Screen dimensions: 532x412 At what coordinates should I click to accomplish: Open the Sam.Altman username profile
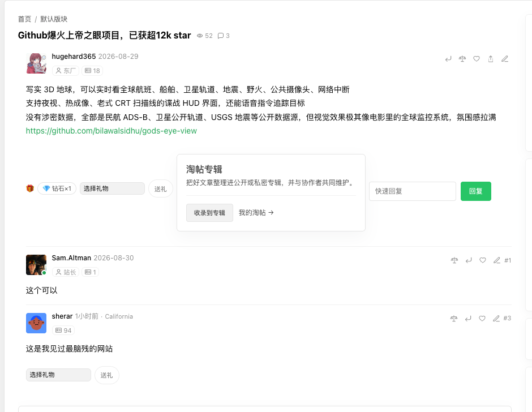71,258
